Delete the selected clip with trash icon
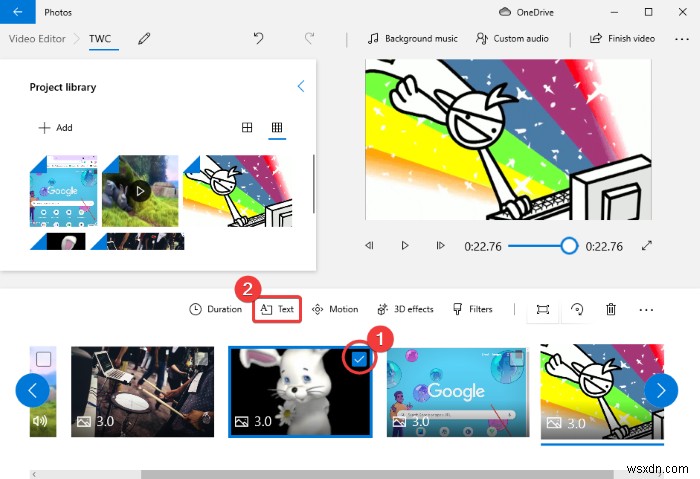 pyautogui.click(x=611, y=309)
